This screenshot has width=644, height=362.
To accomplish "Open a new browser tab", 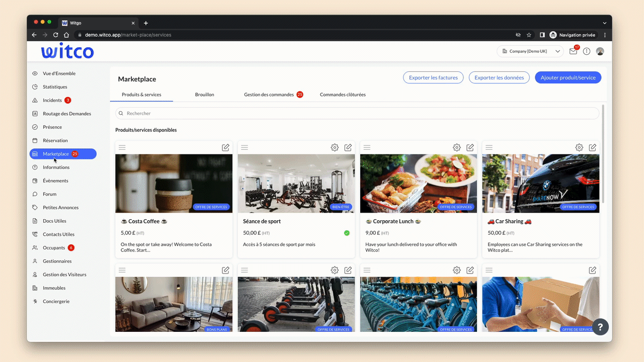I will [x=146, y=23].
